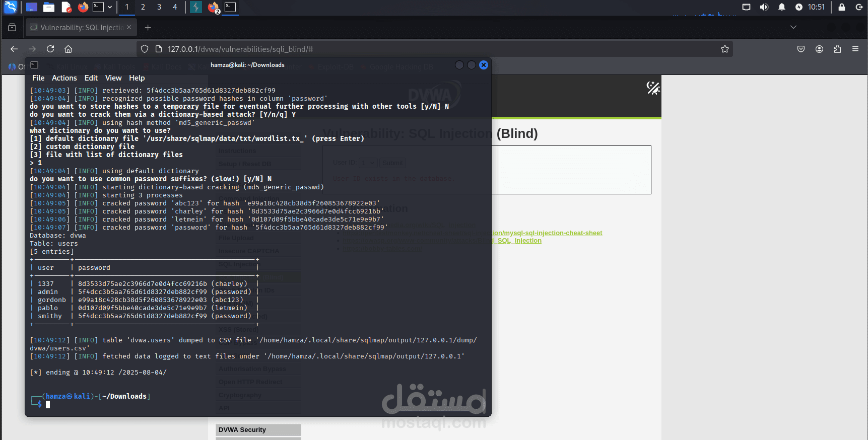Image resolution: width=868 pixels, height=440 pixels.
Task: Open the Firefox account icon
Action: pyautogui.click(x=819, y=49)
